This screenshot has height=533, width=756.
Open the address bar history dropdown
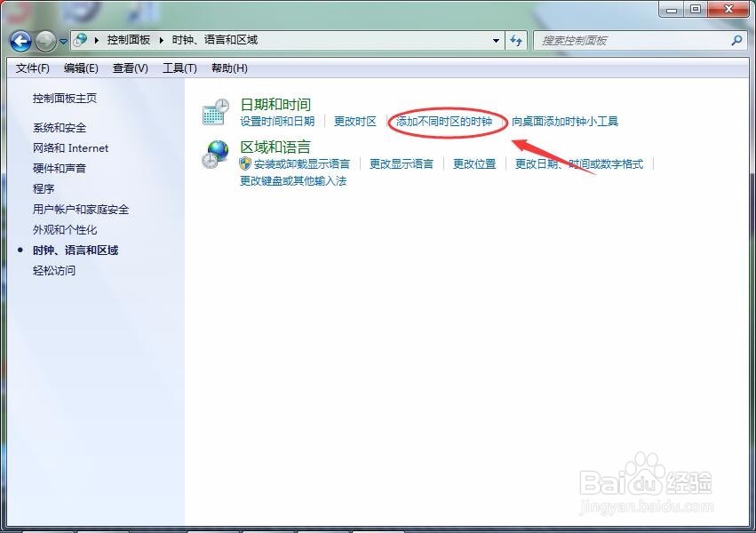pos(496,40)
